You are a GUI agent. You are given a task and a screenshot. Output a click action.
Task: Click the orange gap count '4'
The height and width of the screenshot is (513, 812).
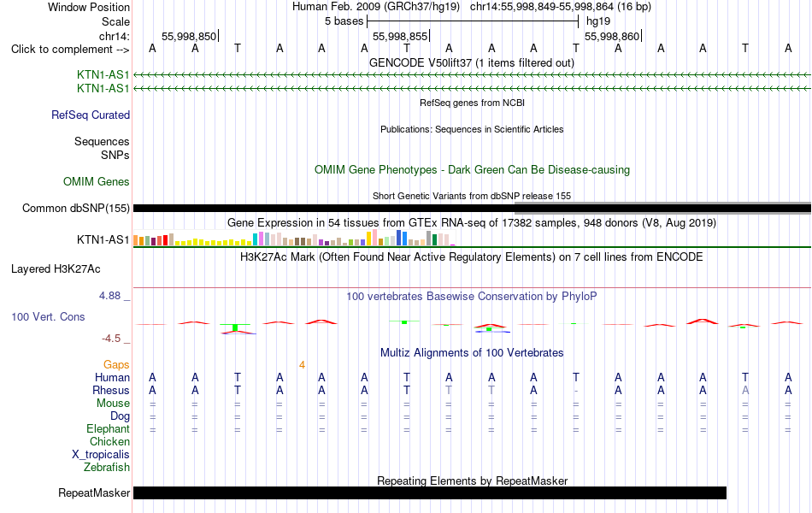[302, 365]
